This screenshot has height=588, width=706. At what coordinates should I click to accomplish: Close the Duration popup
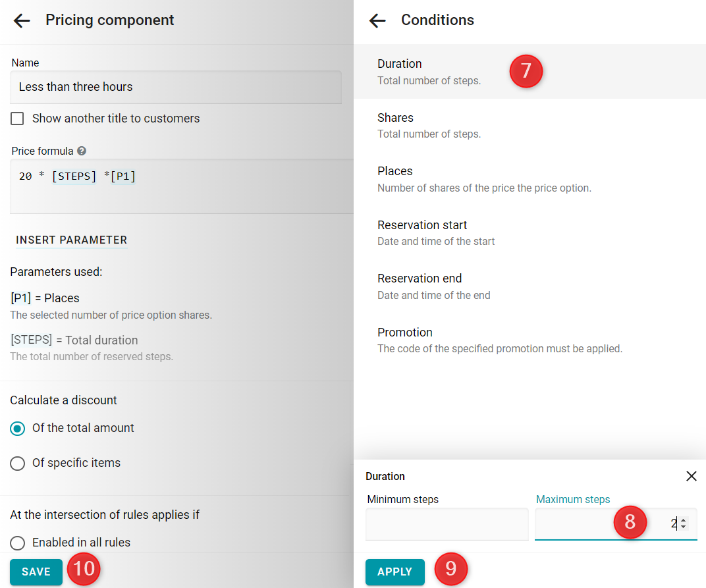coord(691,476)
